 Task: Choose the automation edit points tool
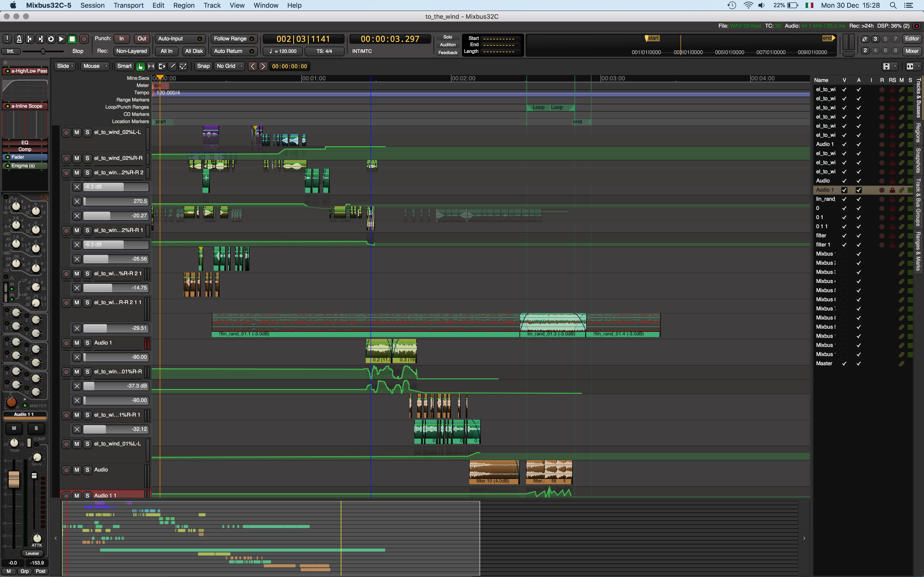[x=183, y=66]
